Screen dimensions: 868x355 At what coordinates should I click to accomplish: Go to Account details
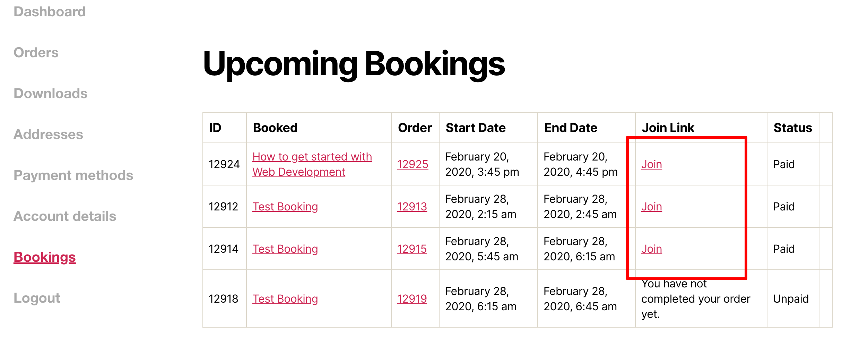tap(65, 216)
